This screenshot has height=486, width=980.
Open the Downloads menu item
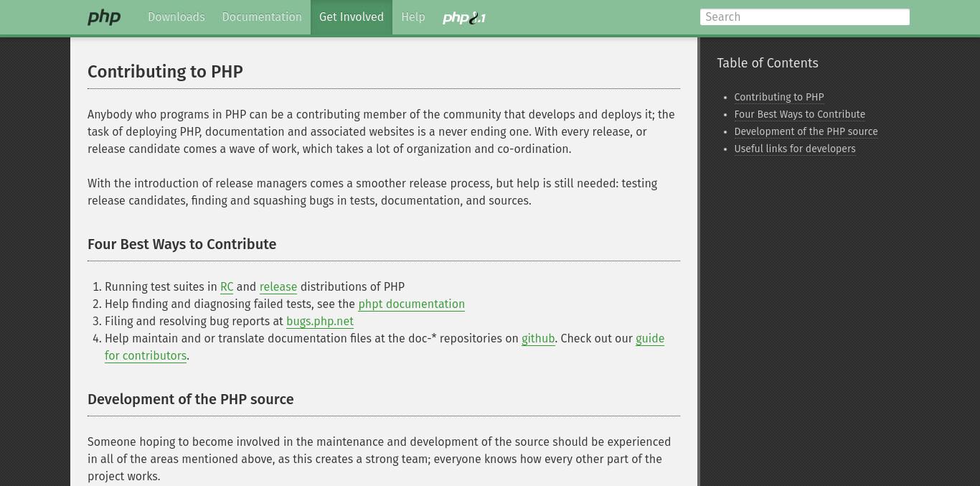tap(176, 17)
